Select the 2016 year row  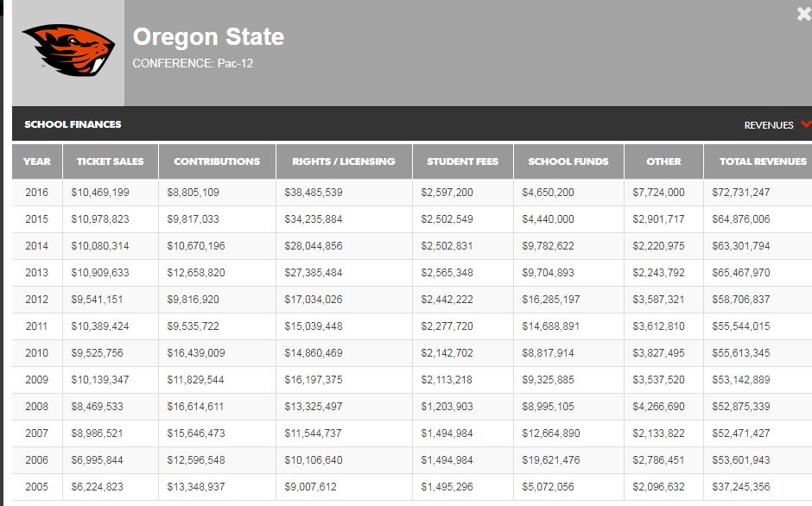412,193
